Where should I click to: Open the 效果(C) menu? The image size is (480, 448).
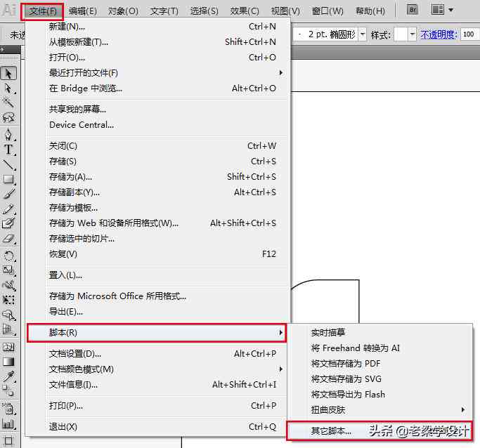coord(245,11)
